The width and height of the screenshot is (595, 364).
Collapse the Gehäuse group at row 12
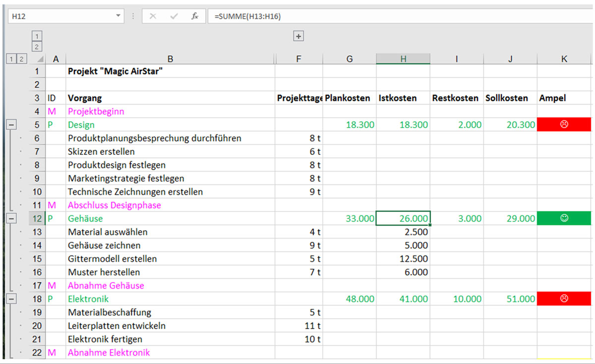[x=11, y=218]
